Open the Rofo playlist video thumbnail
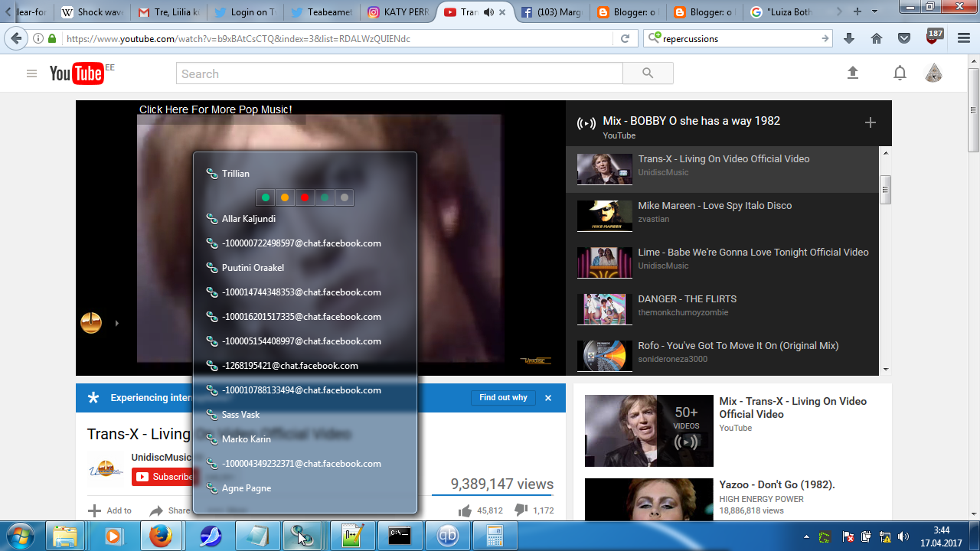 click(x=605, y=356)
